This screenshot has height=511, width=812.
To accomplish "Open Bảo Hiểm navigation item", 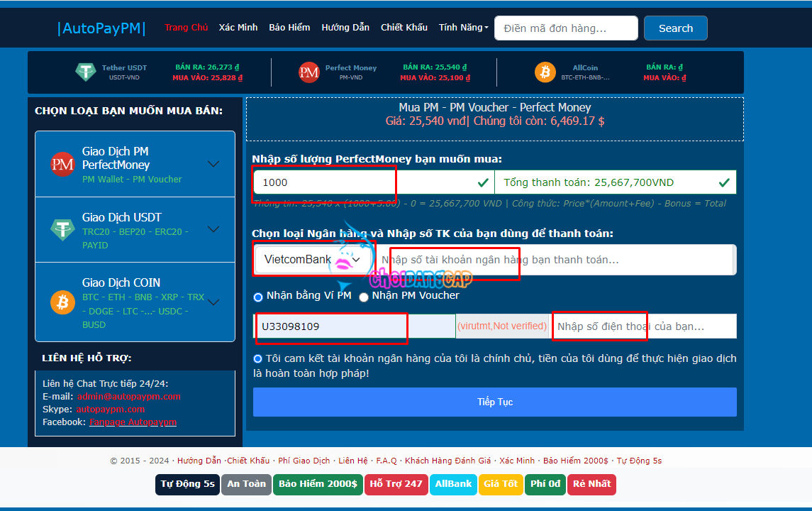I will coord(289,28).
